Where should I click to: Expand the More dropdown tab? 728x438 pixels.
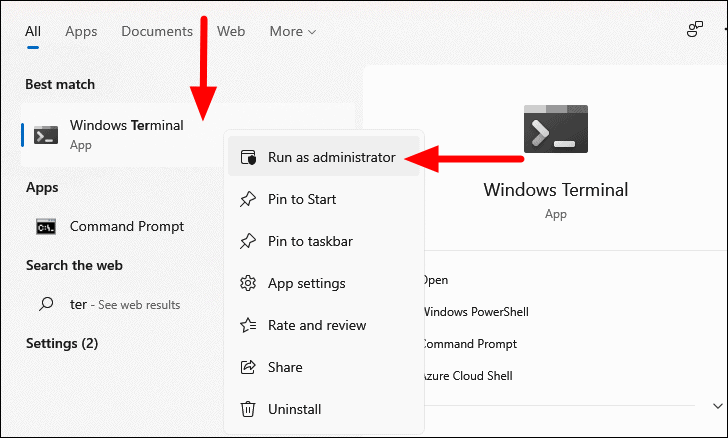[x=292, y=31]
